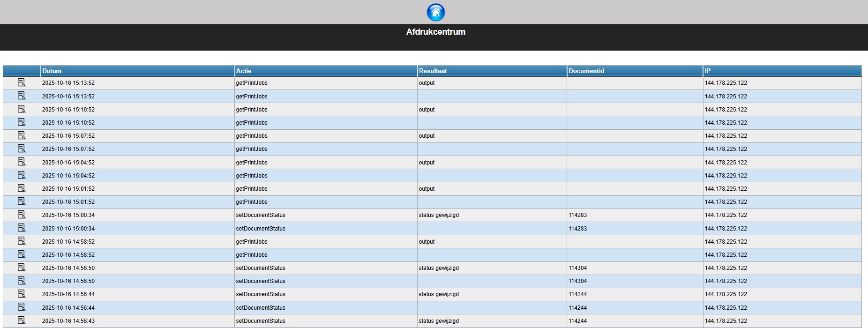This screenshot has width=868, height=328.
Task: View details icon for 14:58:52 output row
Action: (x=22, y=241)
